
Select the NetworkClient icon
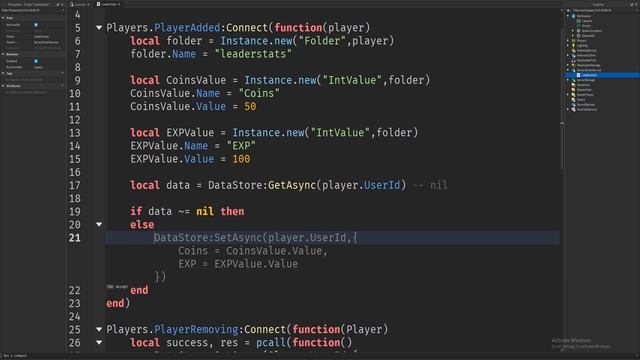point(573,56)
